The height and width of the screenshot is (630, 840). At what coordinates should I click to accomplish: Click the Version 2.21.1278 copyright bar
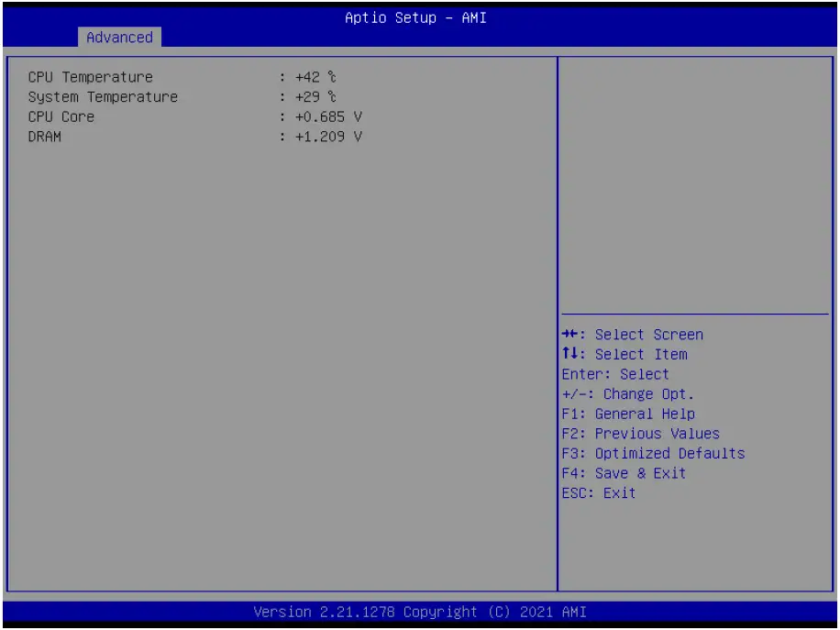[420, 612]
